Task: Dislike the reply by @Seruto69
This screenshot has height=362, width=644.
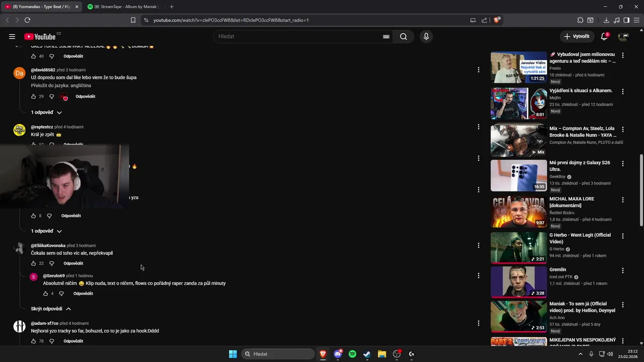Action: 61,294
